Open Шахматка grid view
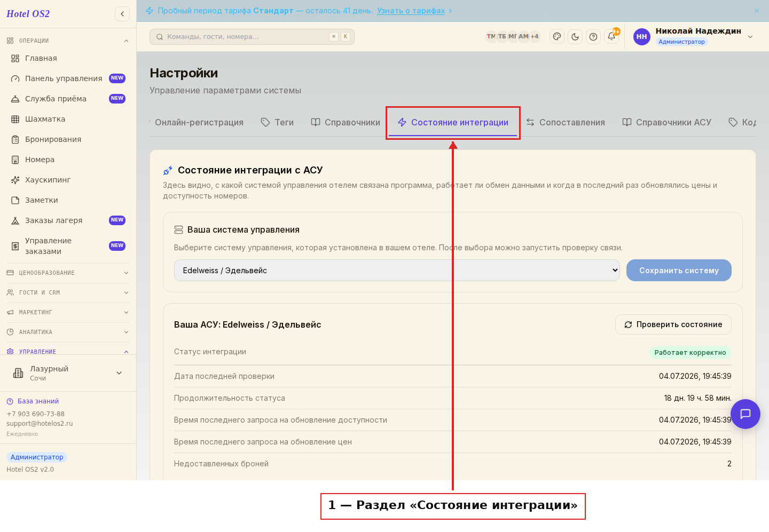 click(x=68, y=119)
